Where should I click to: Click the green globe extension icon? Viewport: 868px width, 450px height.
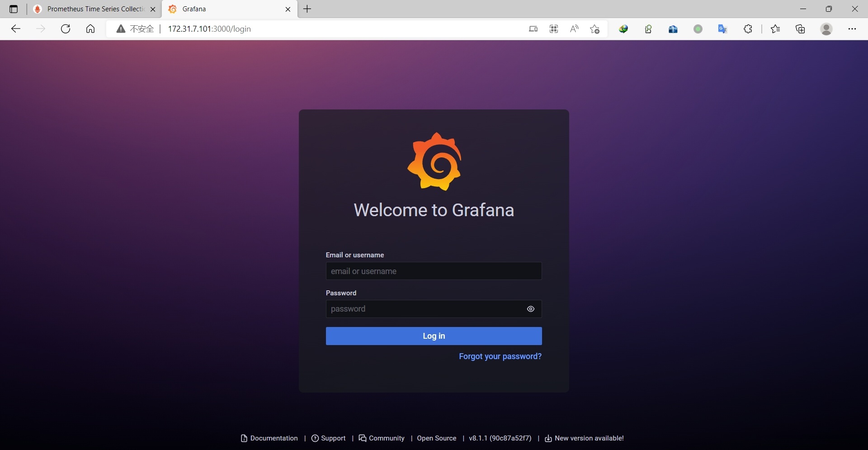[x=624, y=29]
